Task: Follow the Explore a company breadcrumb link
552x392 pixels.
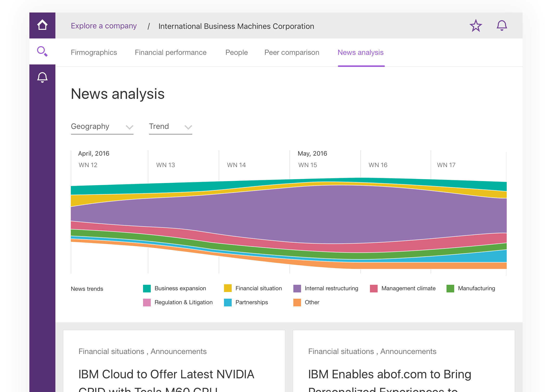Action: pos(104,26)
